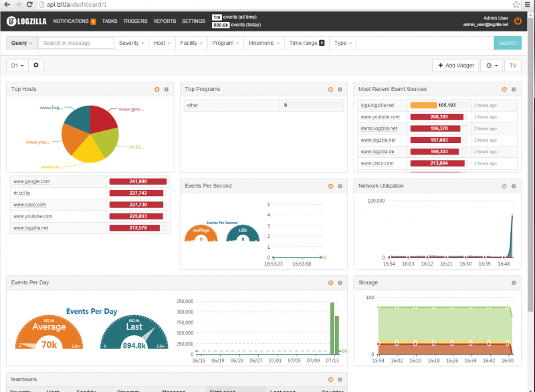The width and height of the screenshot is (535, 392).
Task: Expand the Query dropdown
Action: [21, 43]
